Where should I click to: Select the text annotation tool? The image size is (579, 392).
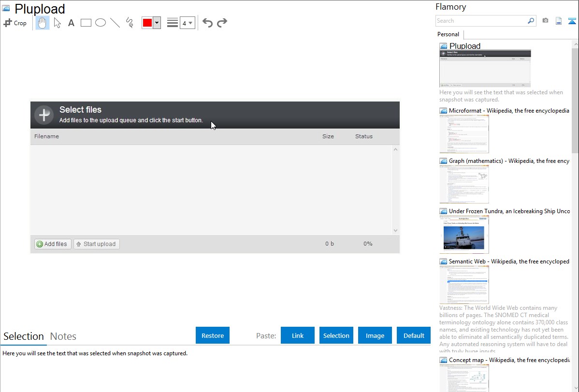pyautogui.click(x=71, y=23)
